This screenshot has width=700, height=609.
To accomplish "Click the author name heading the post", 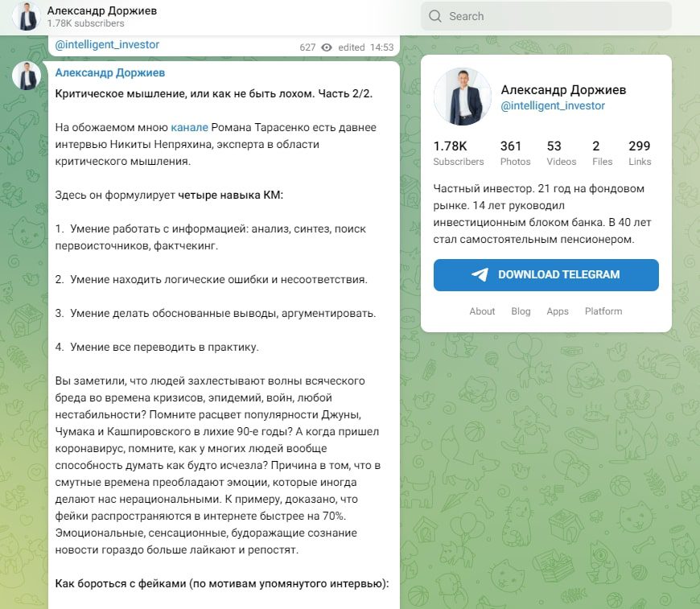I will (111, 73).
